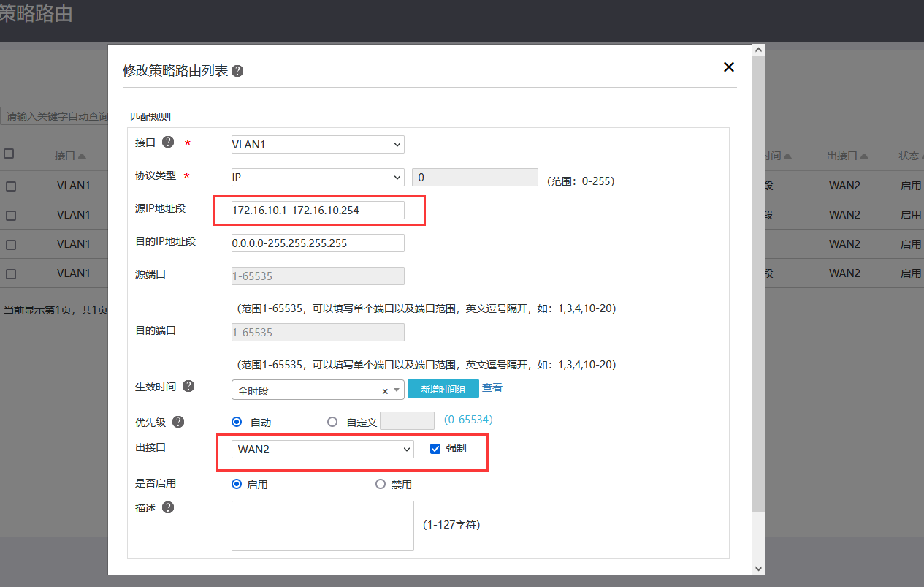
Task: Sort table by 接口 column header
Action: 71,156
